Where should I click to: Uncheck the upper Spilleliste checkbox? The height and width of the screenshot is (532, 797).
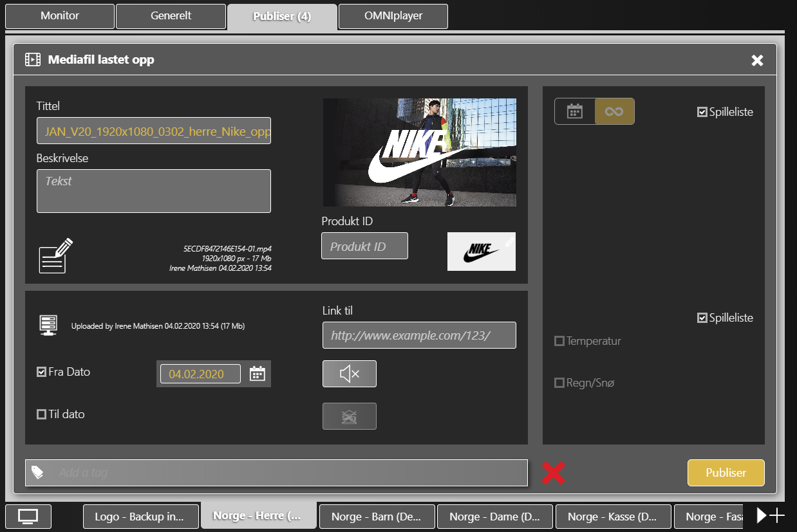tap(702, 112)
